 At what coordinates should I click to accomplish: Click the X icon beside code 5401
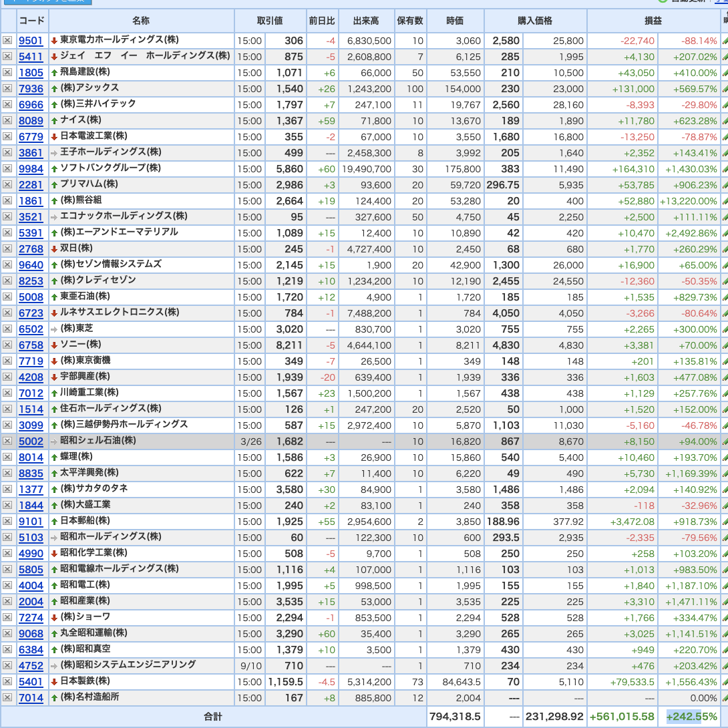(x=7, y=681)
